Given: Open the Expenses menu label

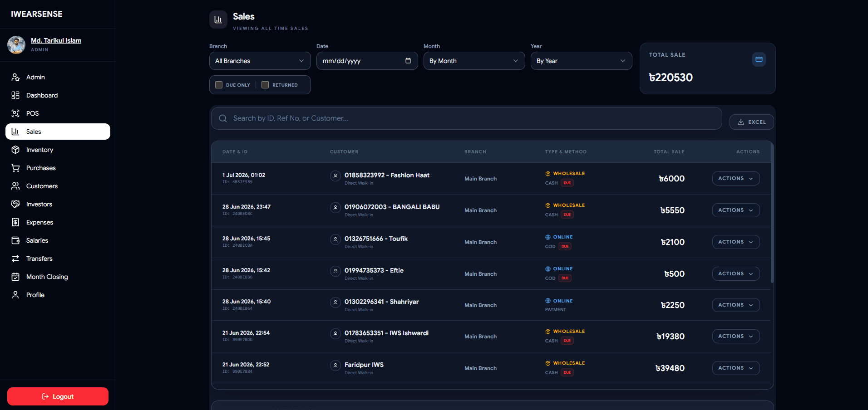Looking at the screenshot, I should pyautogui.click(x=39, y=222).
